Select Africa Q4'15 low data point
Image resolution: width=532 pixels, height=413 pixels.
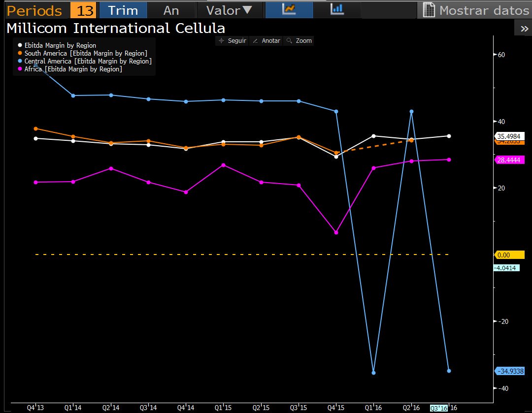coord(336,233)
